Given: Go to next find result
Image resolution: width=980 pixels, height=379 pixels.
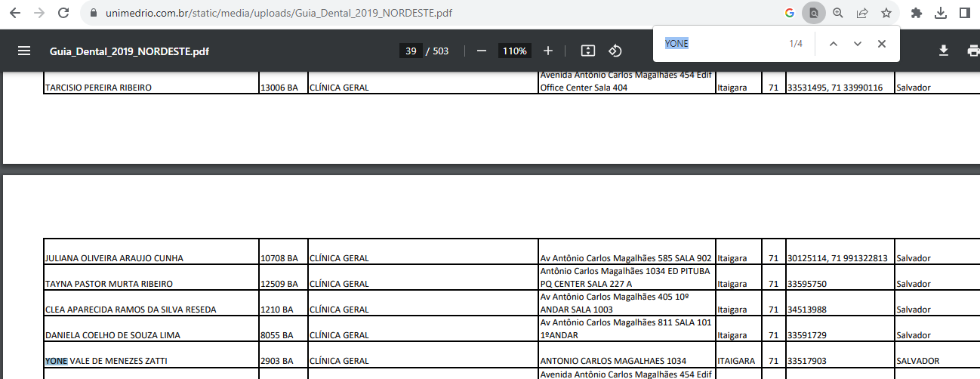Looking at the screenshot, I should tap(858, 44).
